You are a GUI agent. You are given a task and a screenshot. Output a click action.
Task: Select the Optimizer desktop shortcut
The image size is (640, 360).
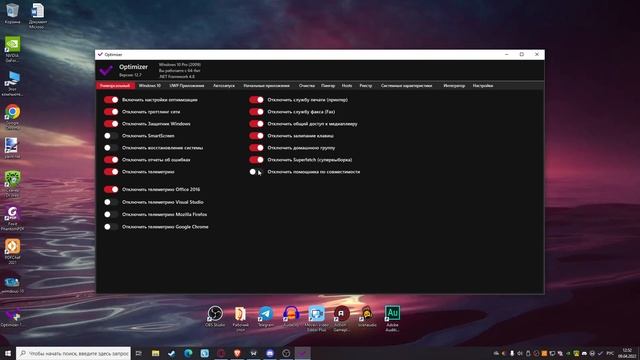(x=12, y=318)
